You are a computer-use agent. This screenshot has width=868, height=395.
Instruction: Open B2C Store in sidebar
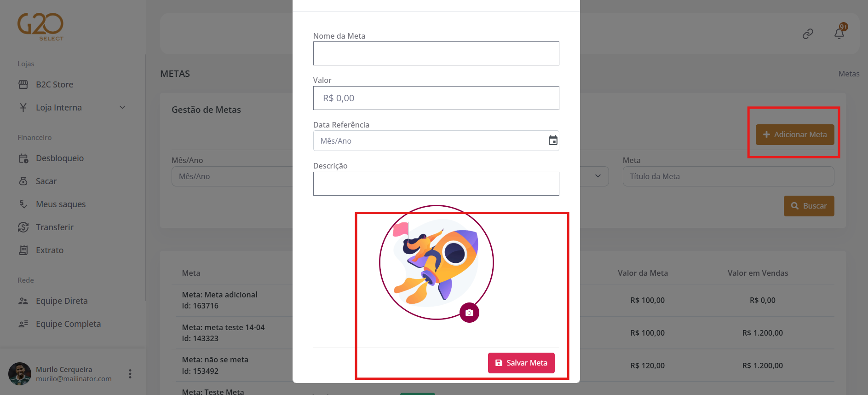coord(54,85)
